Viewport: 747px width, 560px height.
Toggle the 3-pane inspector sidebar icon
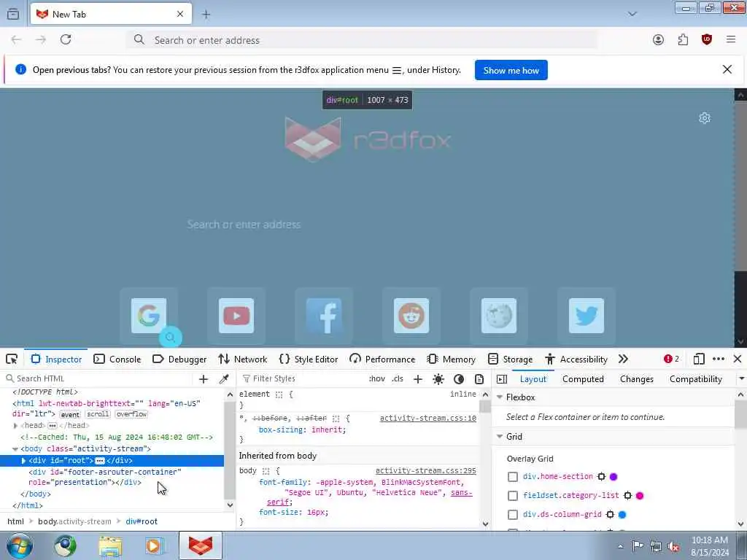(502, 379)
